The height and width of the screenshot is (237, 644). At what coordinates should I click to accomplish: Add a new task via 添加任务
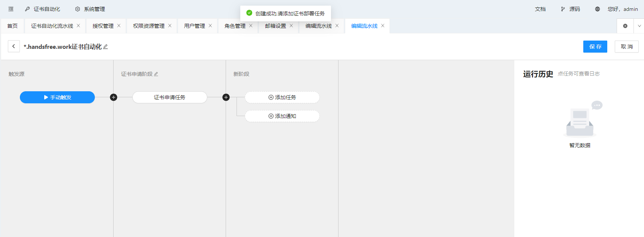pyautogui.click(x=282, y=97)
